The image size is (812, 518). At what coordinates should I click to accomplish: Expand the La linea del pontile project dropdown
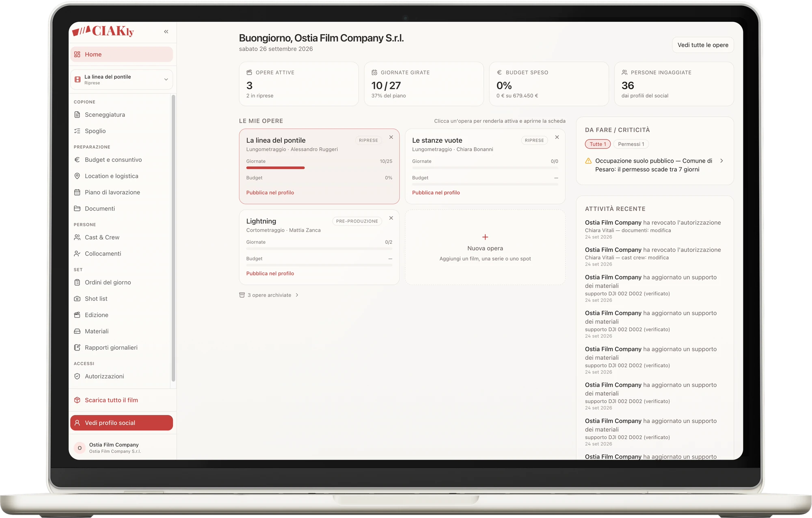[121, 80]
